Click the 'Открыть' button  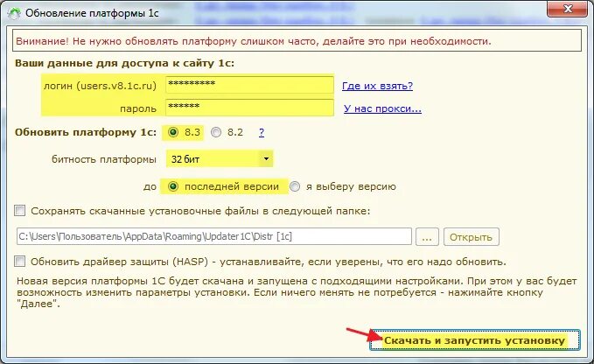pos(471,237)
